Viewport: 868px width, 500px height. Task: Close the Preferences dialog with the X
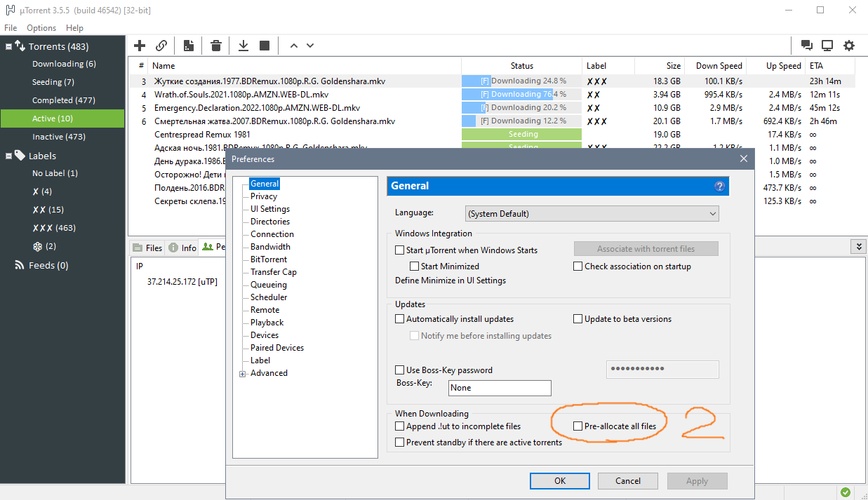click(744, 158)
